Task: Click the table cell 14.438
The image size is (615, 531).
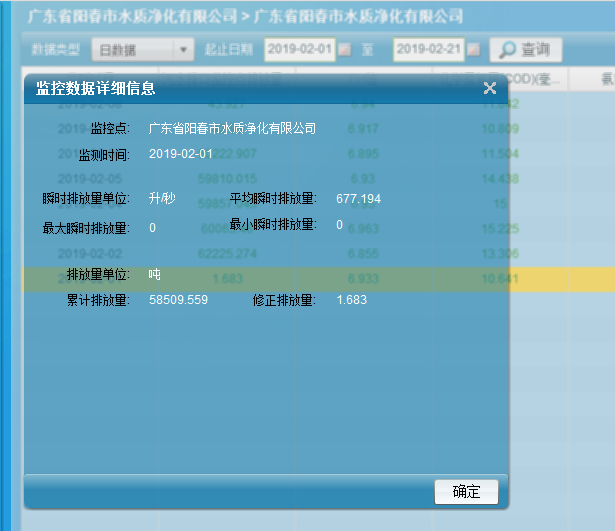Action: click(500, 179)
